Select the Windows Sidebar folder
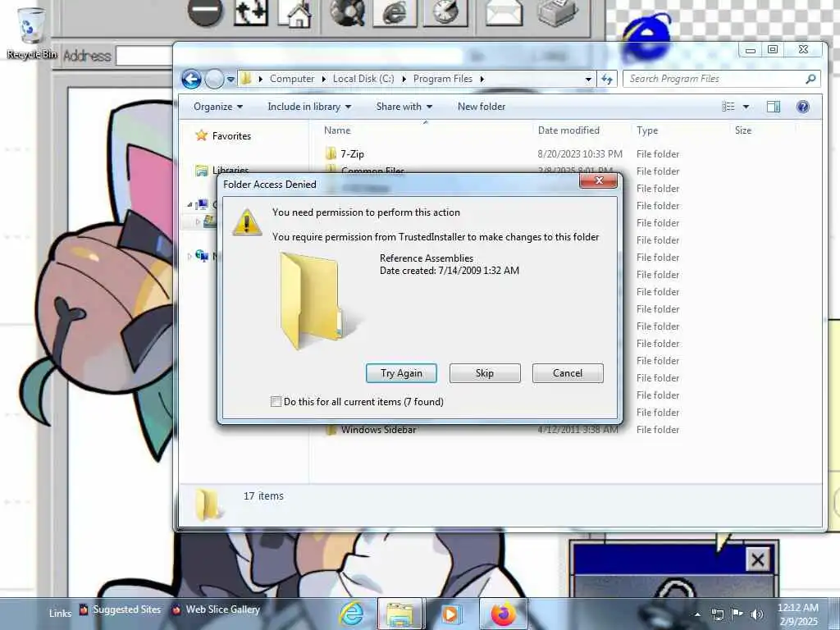Image resolution: width=840 pixels, height=630 pixels. tap(378, 430)
